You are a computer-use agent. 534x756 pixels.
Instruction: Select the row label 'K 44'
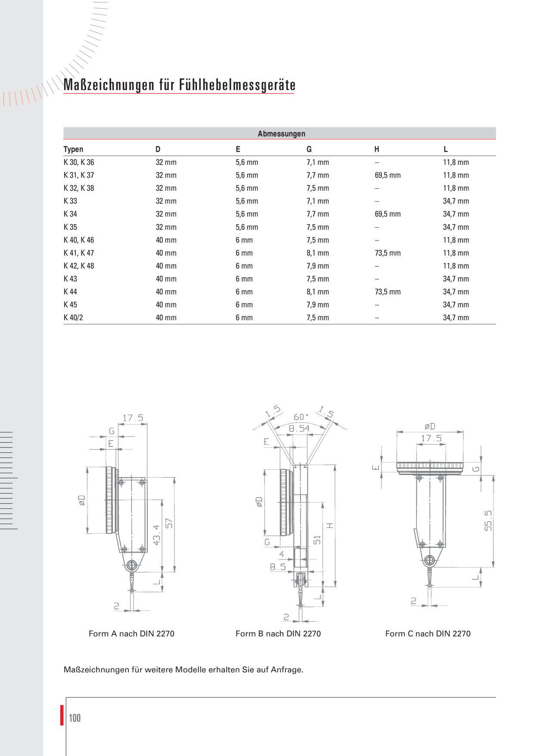[x=70, y=292]
